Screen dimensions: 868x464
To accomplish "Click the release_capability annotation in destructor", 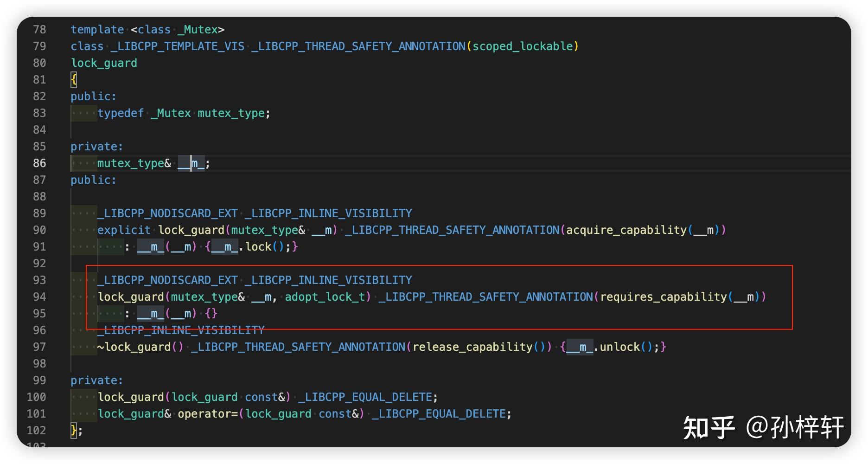I will point(472,347).
